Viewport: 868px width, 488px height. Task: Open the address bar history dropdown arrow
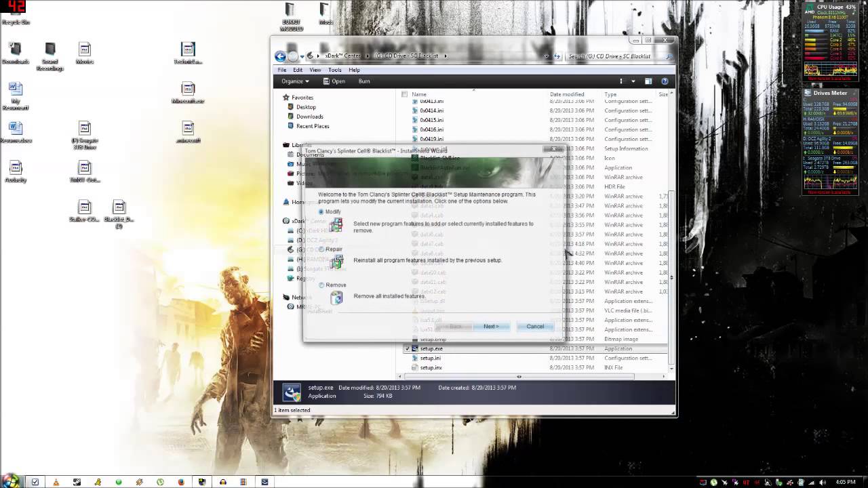point(547,56)
